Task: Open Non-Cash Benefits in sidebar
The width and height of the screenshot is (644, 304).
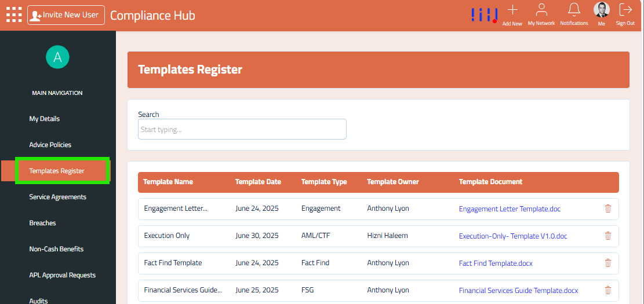Action: (56, 249)
